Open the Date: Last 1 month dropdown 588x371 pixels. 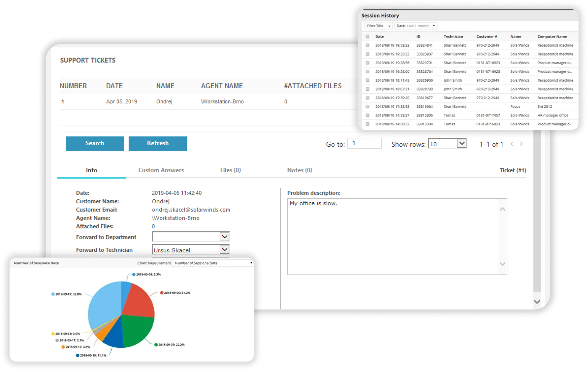click(416, 26)
